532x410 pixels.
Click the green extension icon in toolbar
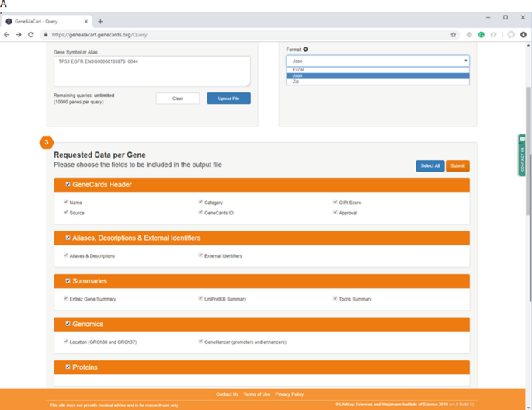[482, 35]
